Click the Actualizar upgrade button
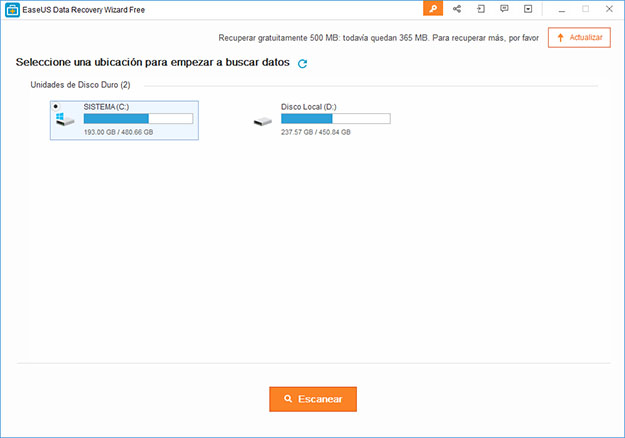625x438 pixels. pos(579,37)
